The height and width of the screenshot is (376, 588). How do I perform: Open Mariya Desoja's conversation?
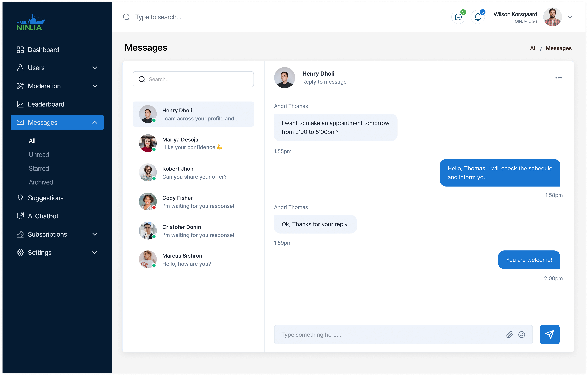point(193,143)
